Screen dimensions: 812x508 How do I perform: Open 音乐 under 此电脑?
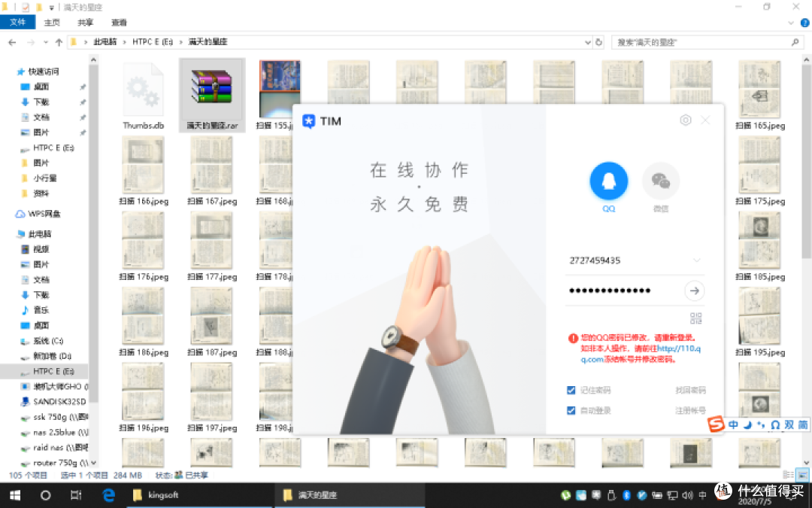[x=41, y=310]
